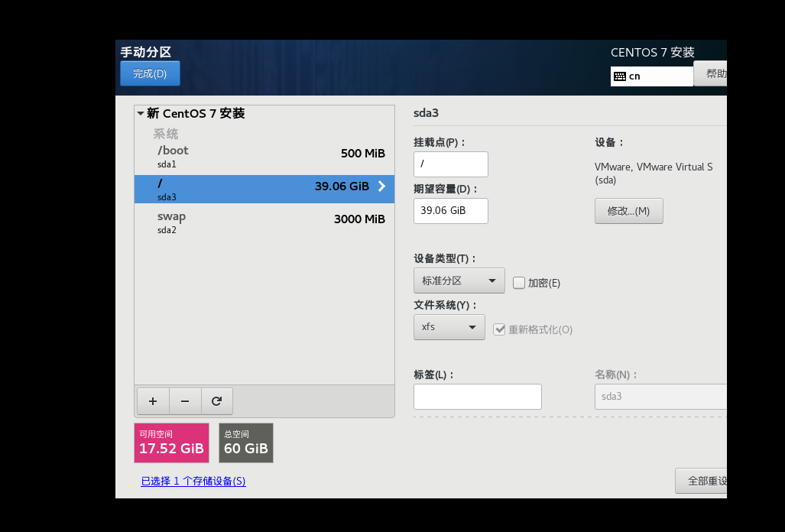Toggle the 重新格式化(O) reformat checkbox

coord(499,329)
